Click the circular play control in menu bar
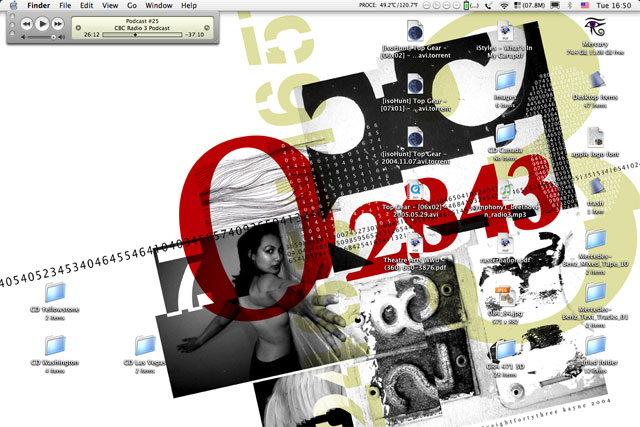The width and height of the screenshot is (640, 427). [x=437, y=5]
